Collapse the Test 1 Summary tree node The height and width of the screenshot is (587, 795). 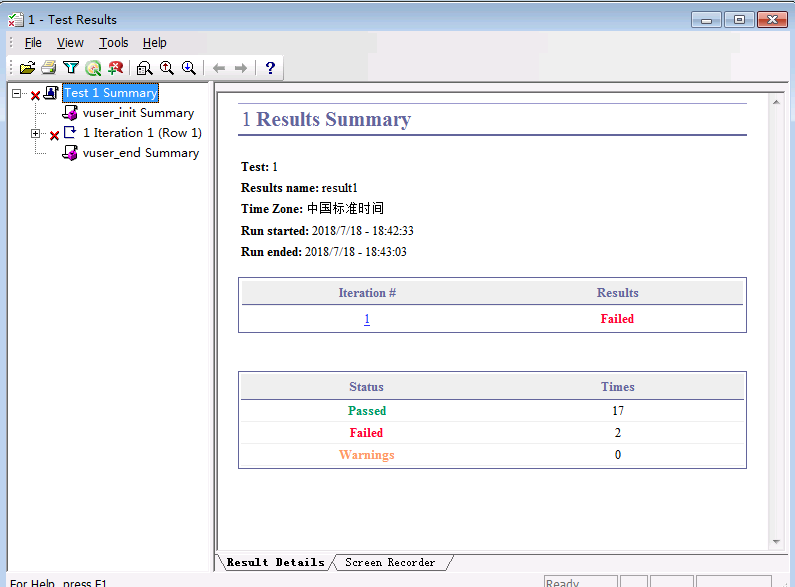(x=16, y=93)
